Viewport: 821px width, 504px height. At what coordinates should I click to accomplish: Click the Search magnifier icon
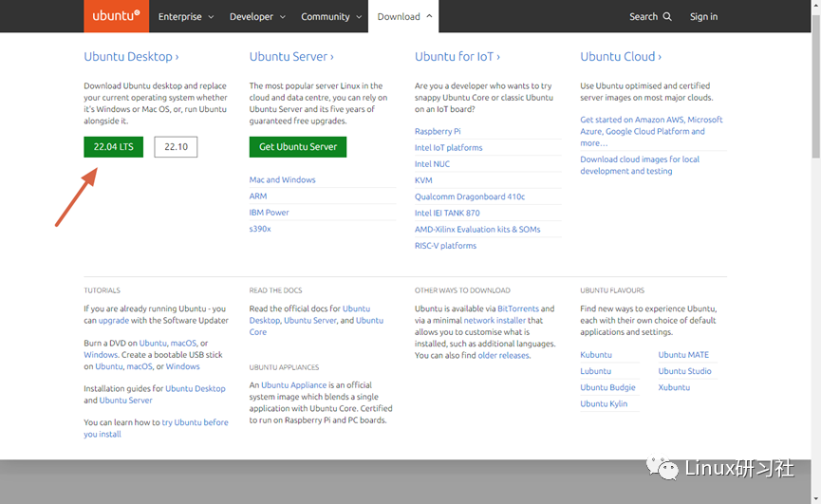click(667, 16)
